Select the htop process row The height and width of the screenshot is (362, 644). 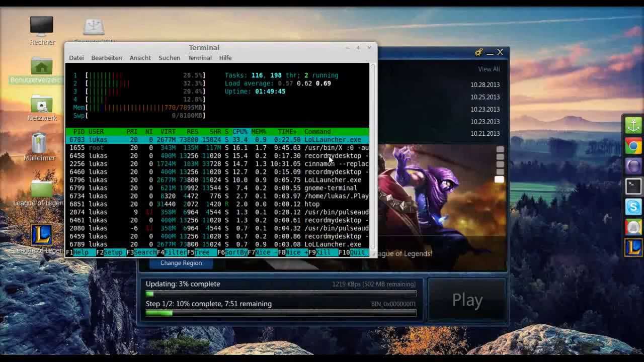coord(217,204)
